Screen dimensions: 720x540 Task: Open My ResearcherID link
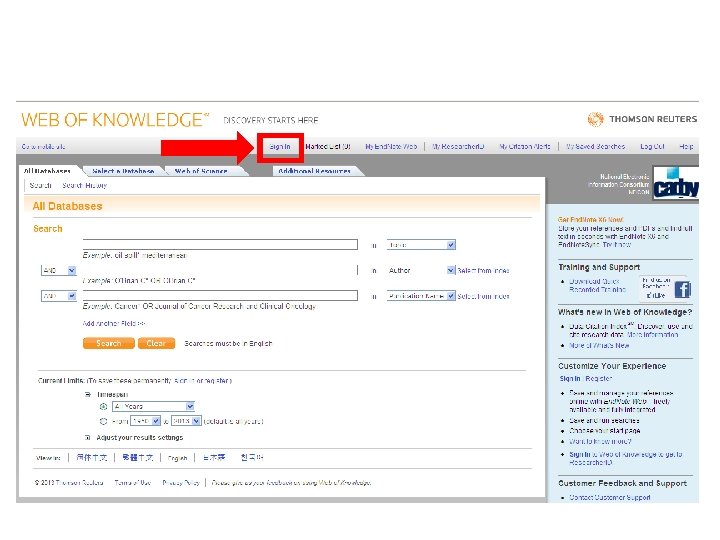click(x=458, y=146)
